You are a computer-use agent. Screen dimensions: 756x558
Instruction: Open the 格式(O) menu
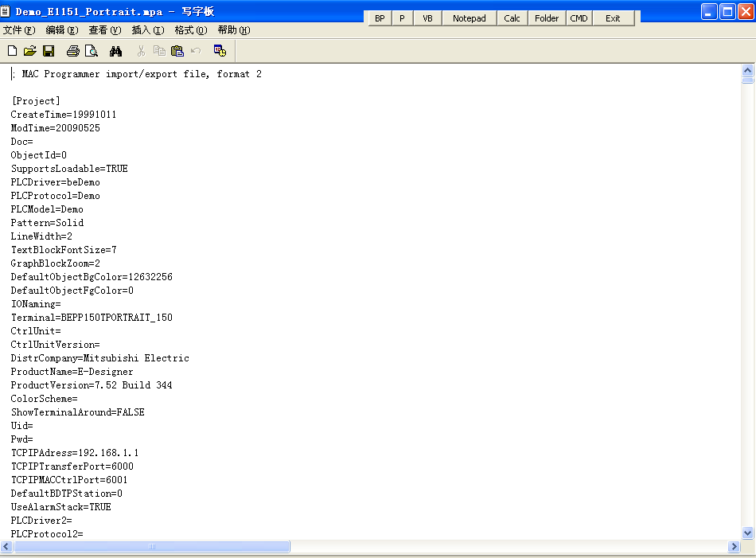click(191, 30)
